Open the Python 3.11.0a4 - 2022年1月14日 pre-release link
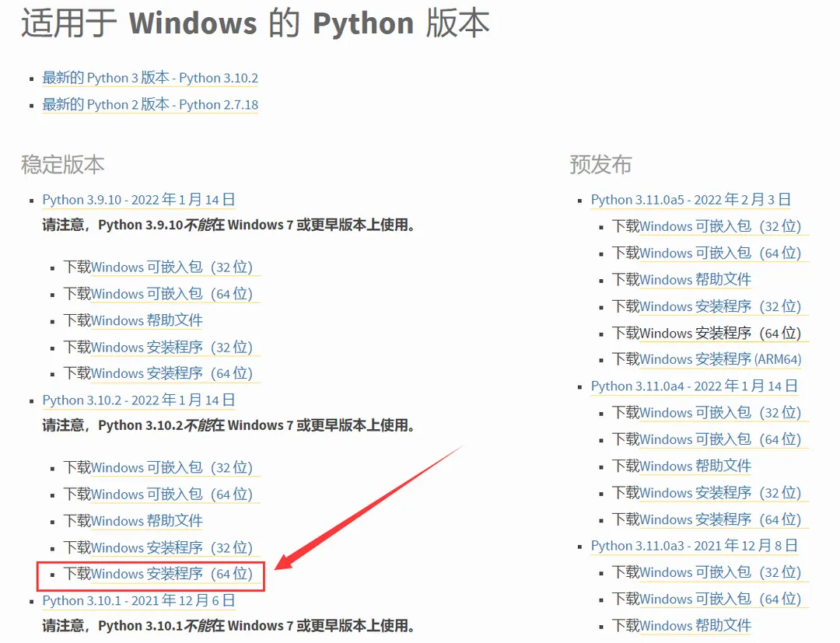 coord(695,386)
